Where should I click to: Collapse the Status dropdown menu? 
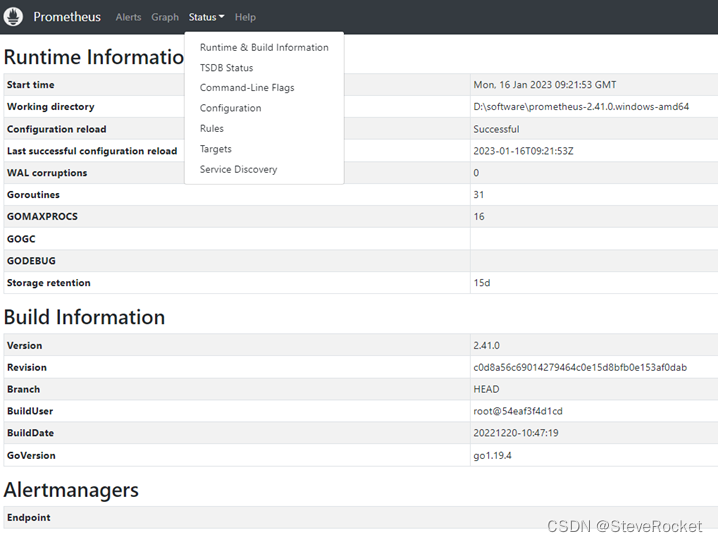pos(207,17)
